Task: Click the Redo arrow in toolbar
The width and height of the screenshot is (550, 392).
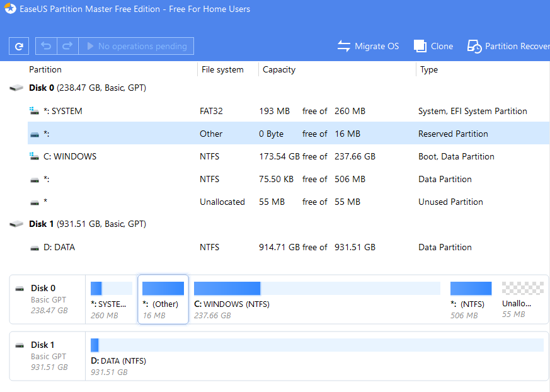Action: [x=67, y=46]
